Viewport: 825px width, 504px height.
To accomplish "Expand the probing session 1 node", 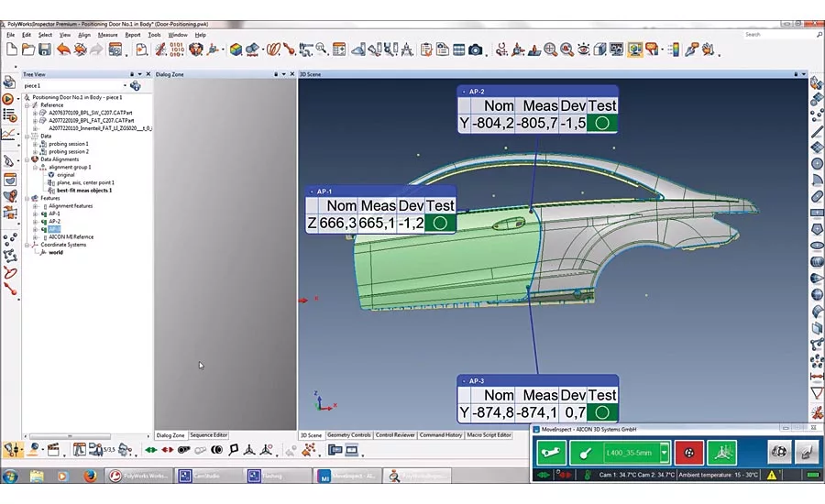I will 35,144.
